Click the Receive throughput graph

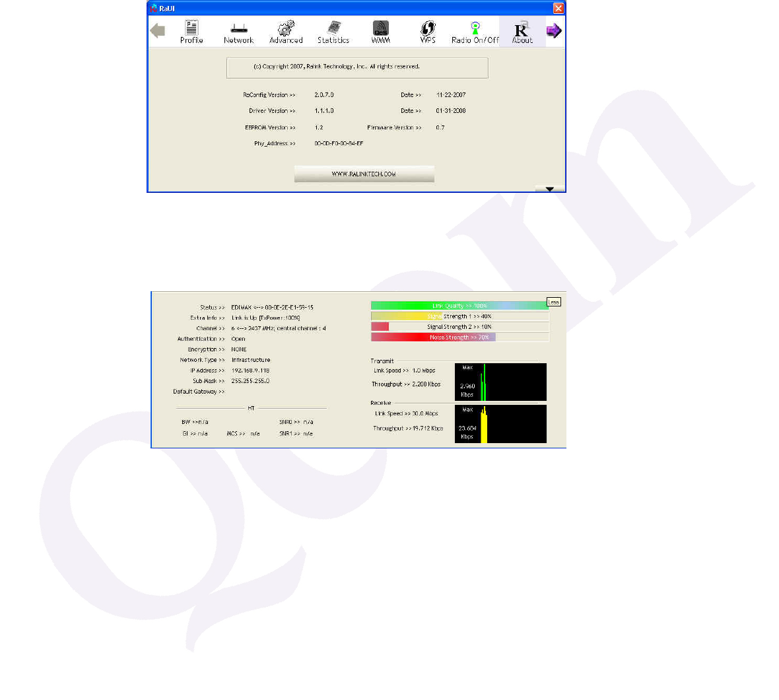click(500, 424)
